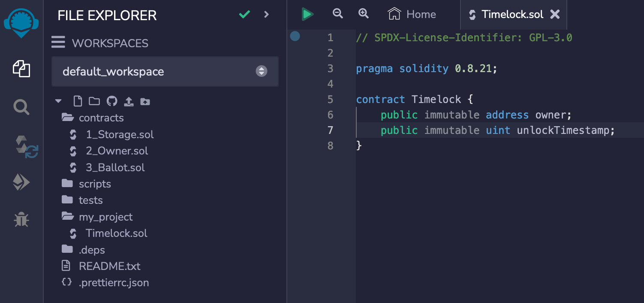644x303 pixels.
Task: Create a new file in the workspace
Action: coord(78,101)
